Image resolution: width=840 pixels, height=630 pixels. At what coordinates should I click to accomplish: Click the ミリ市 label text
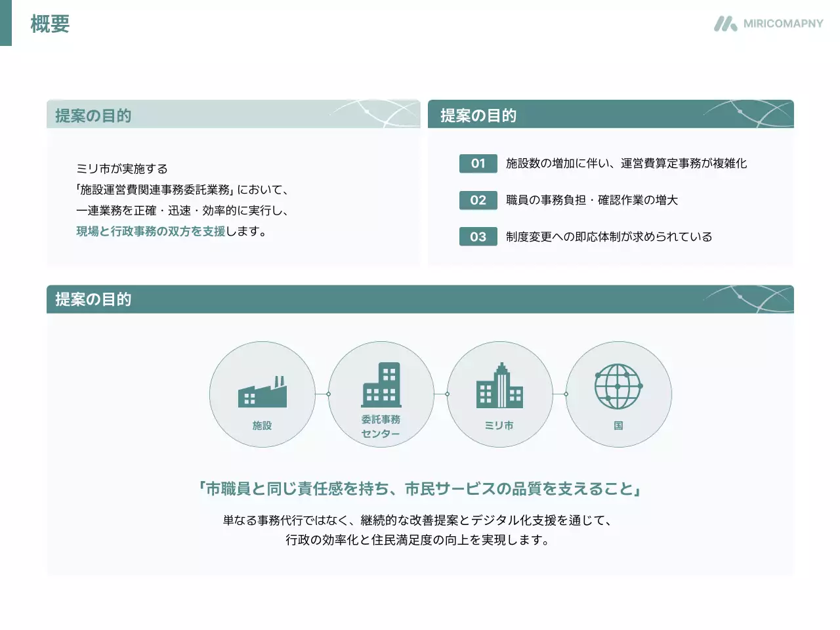(499, 425)
